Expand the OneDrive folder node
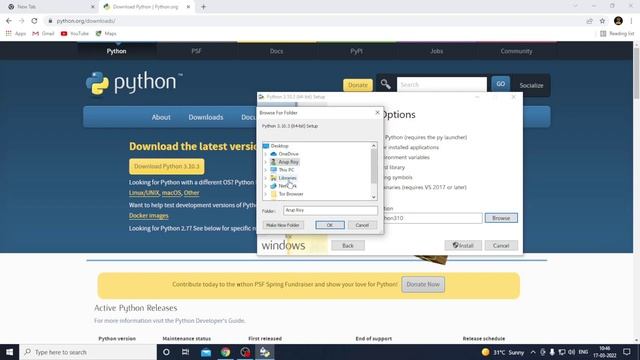Screen dimensions: 640x360 click(266, 154)
